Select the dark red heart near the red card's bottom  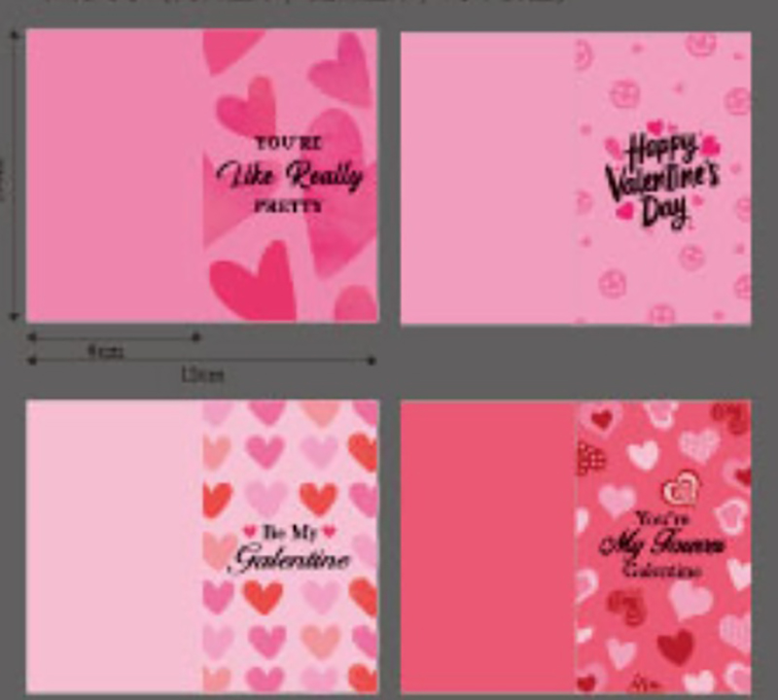pos(676,646)
